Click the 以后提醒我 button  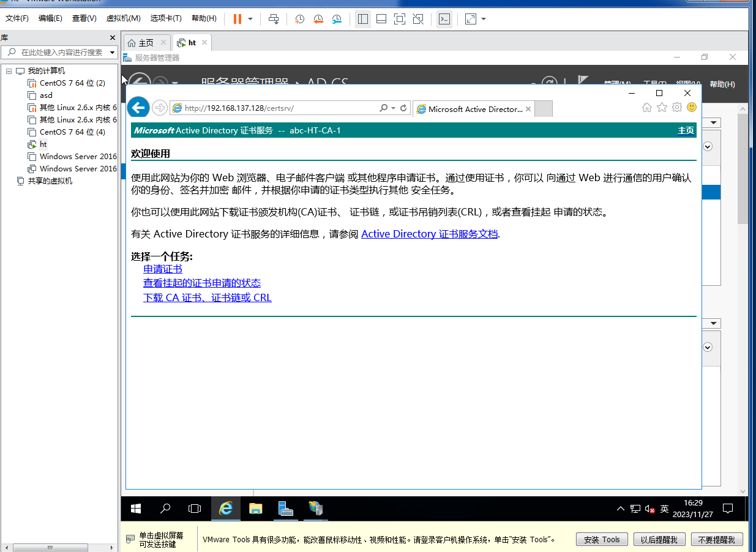[659, 539]
